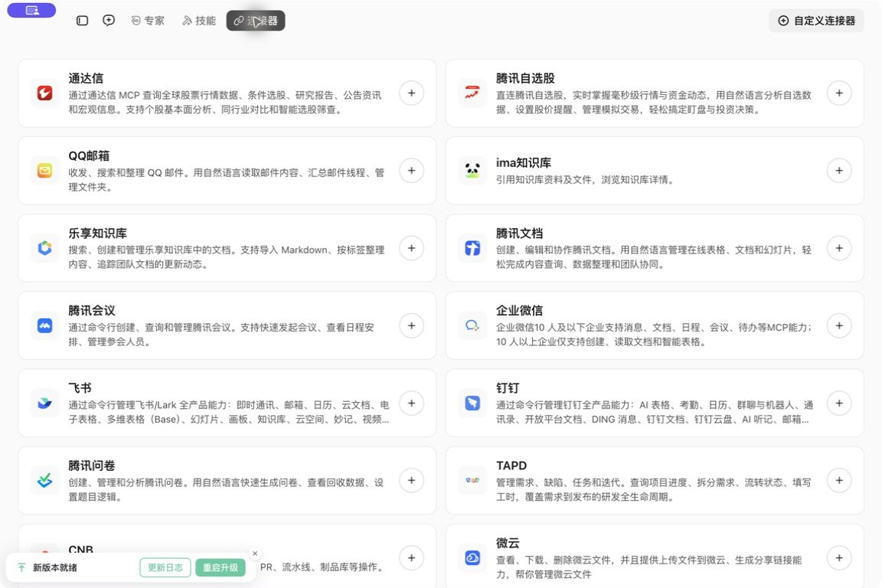The image size is (882, 588).
Task: Add the TAPD connector
Action: [x=839, y=481]
